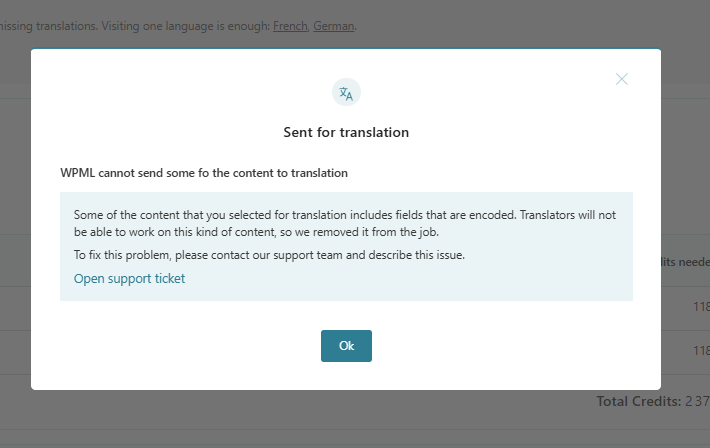Click the Total Credits label
The height and width of the screenshot is (448, 710).
click(639, 401)
